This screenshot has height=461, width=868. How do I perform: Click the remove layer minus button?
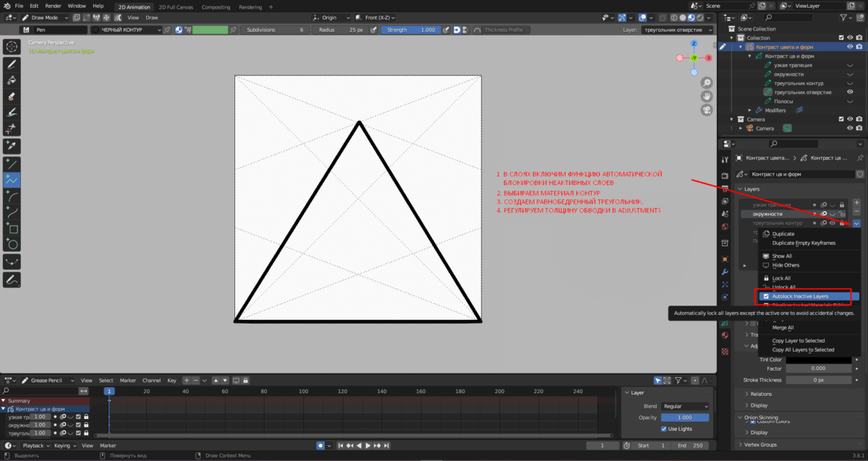(x=856, y=211)
